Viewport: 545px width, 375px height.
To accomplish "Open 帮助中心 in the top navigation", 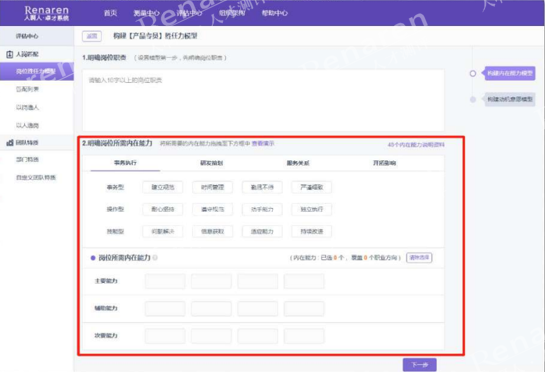I will pos(275,13).
